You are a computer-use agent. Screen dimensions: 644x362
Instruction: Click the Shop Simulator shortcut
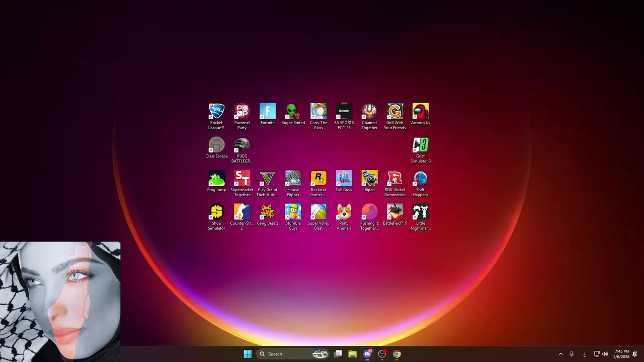(216, 217)
